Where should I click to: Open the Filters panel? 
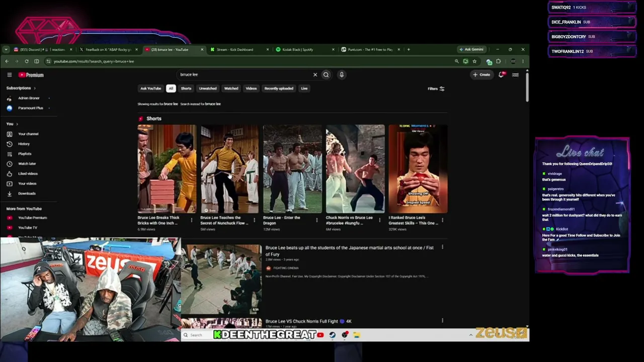pyautogui.click(x=436, y=89)
